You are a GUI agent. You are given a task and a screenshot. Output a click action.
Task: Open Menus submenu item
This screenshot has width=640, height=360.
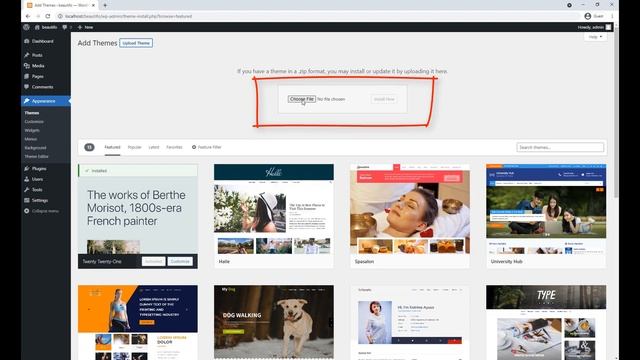(x=31, y=139)
